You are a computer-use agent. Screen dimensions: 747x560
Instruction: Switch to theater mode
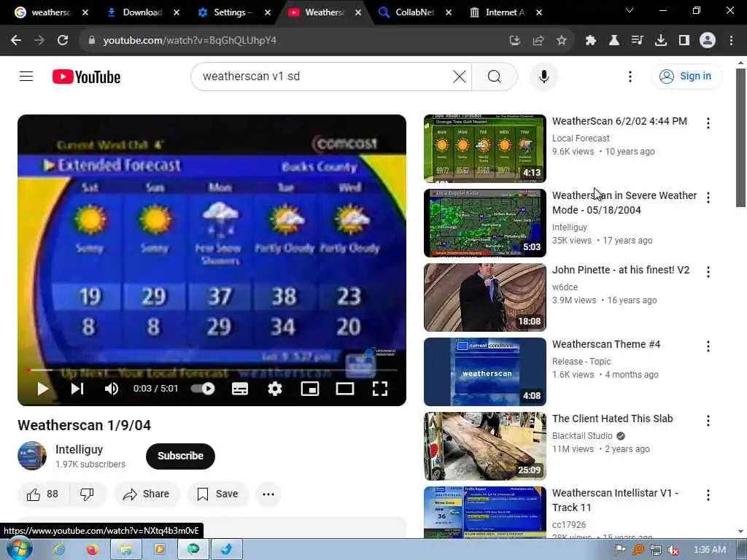pyautogui.click(x=345, y=389)
